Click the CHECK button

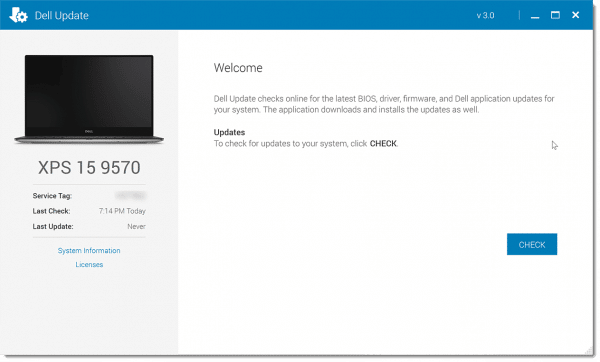[532, 244]
